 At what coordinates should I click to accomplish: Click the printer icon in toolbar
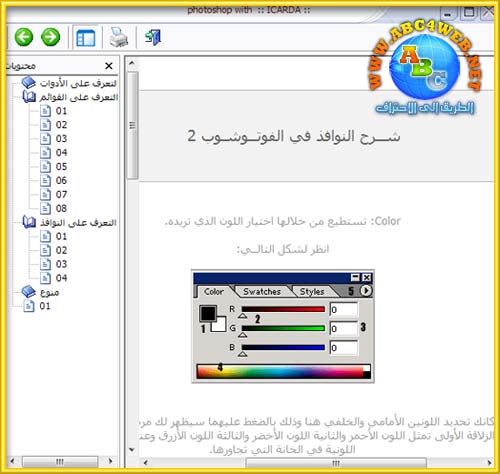tap(119, 37)
